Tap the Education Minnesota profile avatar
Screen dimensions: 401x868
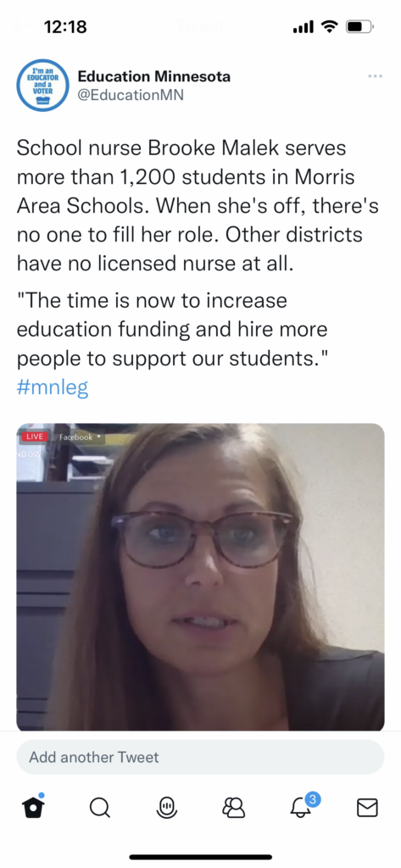(x=42, y=86)
